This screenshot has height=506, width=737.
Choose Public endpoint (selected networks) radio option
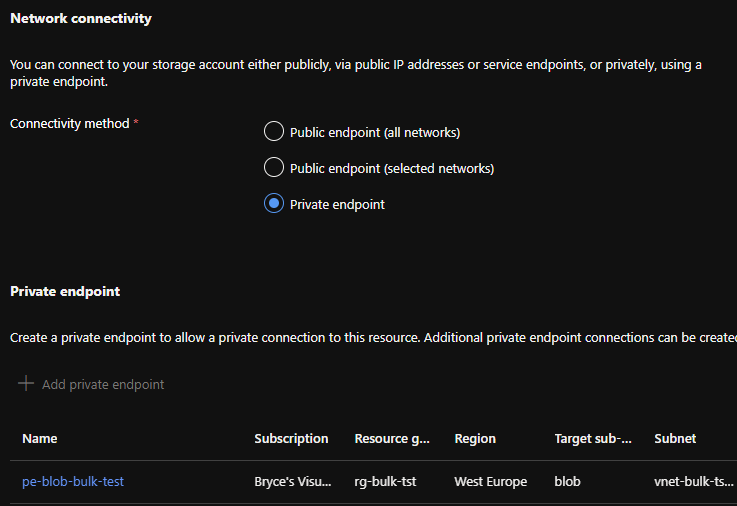point(274,168)
